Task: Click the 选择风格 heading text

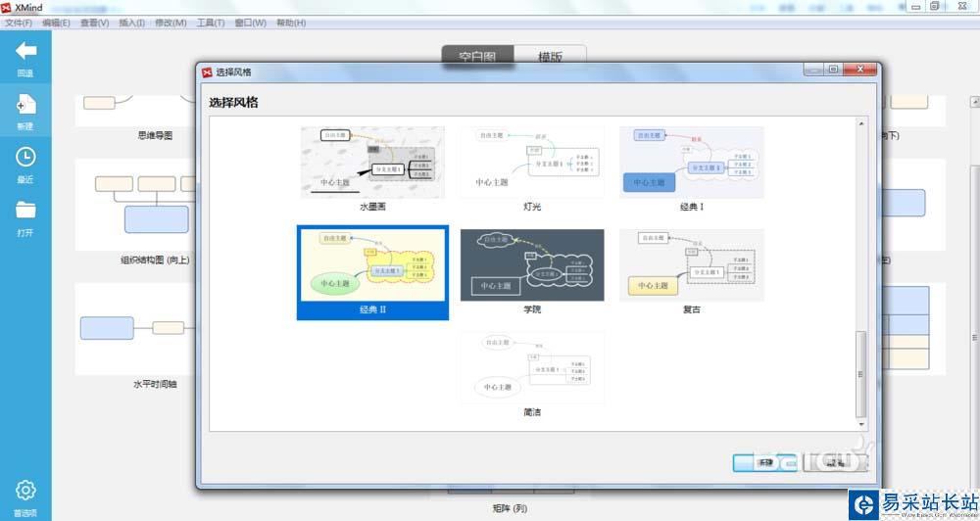Action: tap(234, 102)
